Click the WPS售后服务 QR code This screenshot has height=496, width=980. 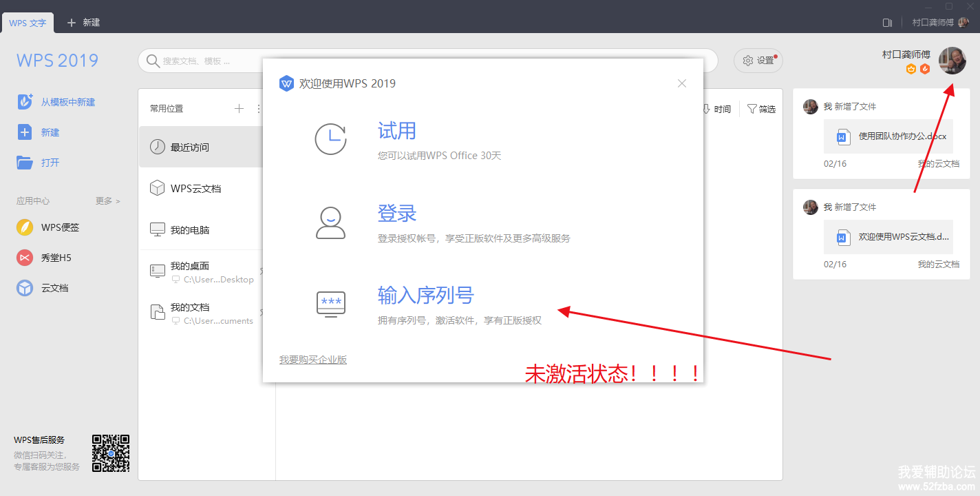click(x=111, y=453)
